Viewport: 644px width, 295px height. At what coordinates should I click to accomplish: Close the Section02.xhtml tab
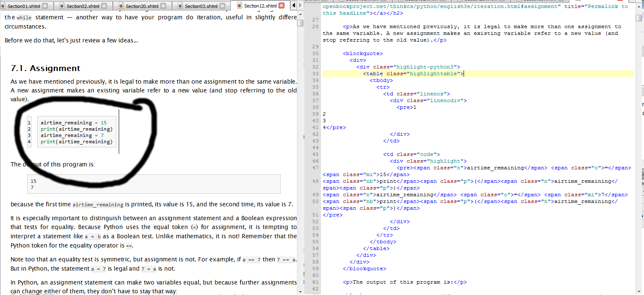pos(104,6)
